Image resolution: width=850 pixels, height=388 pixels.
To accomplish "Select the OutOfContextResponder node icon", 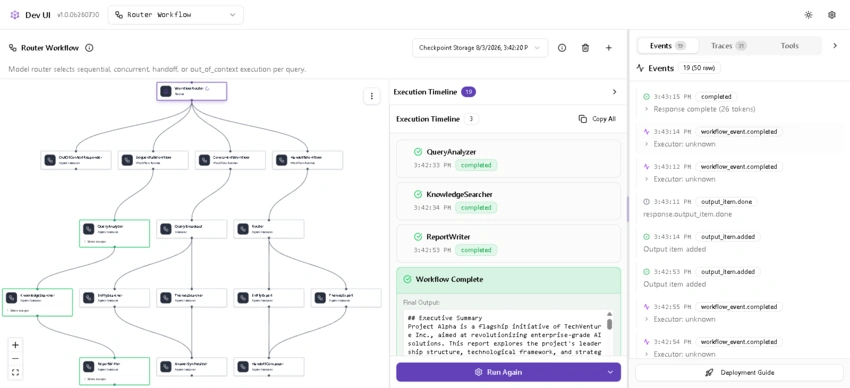I will tap(50, 160).
